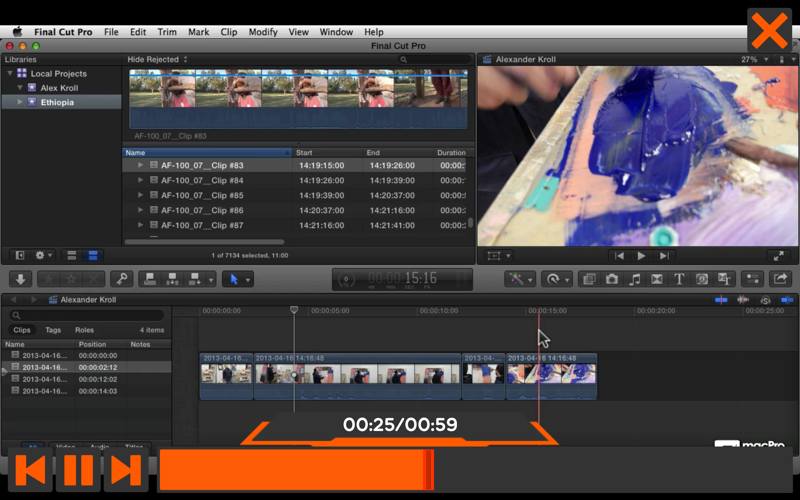Image resolution: width=800 pixels, height=500 pixels.
Task: Open the Modify menu
Action: tap(263, 32)
